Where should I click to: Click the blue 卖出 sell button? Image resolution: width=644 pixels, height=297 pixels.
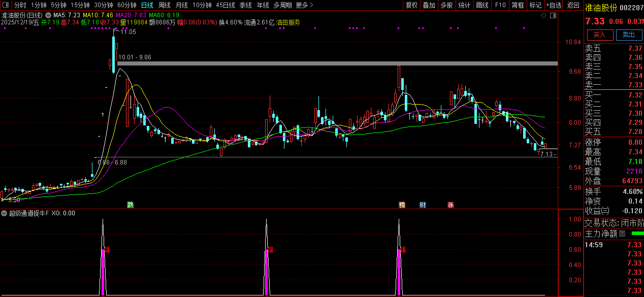pos(628,35)
